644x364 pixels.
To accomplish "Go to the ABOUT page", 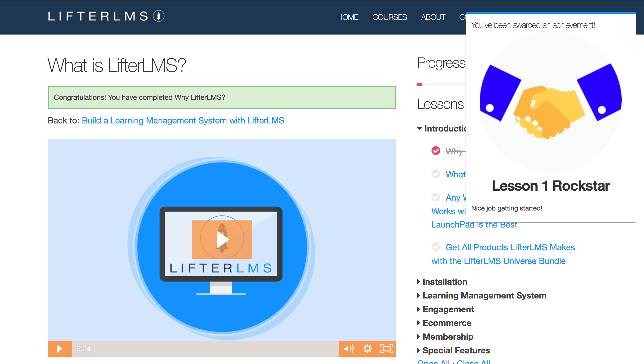I will (433, 17).
